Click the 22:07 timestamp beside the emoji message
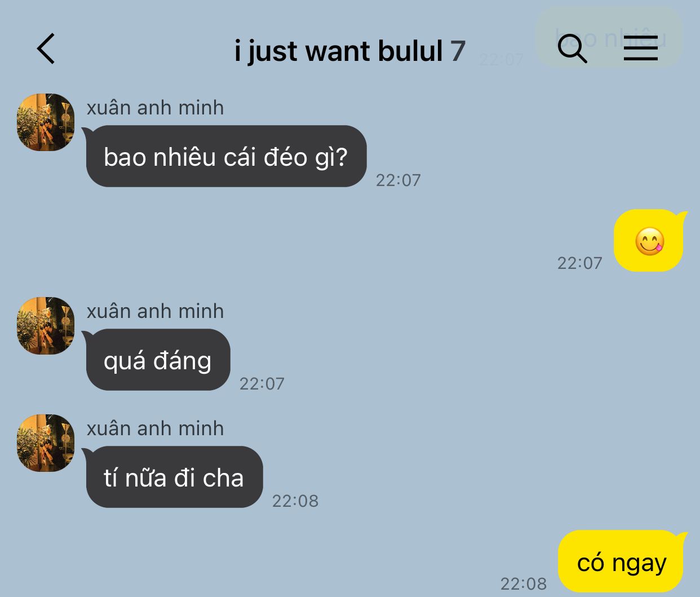The height and width of the screenshot is (597, 700). point(579,263)
